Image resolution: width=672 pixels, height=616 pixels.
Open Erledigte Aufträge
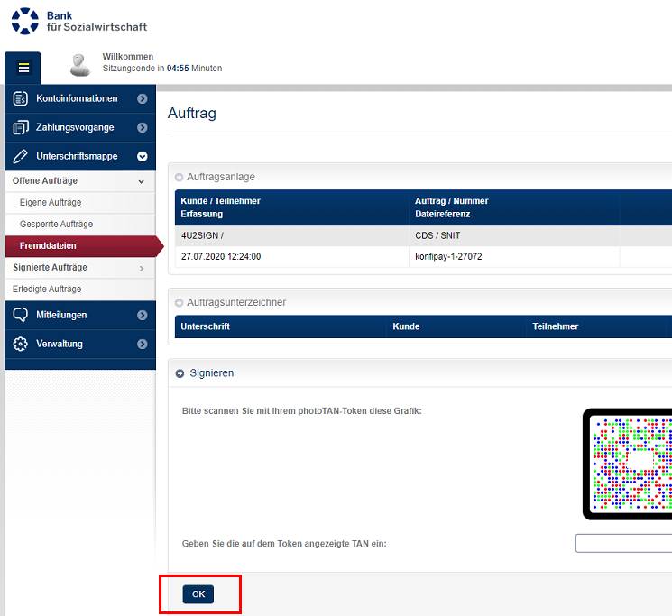point(80,290)
